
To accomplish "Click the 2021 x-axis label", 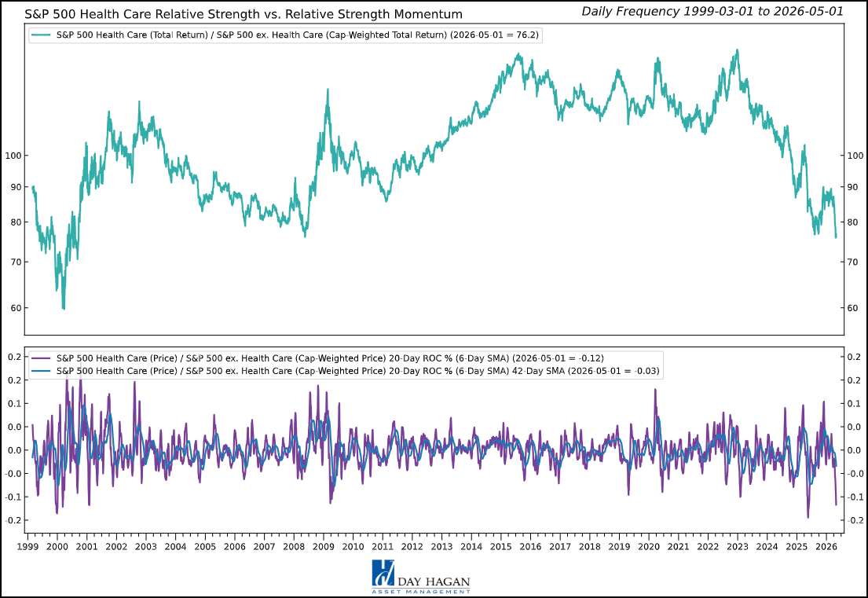I will (678, 546).
